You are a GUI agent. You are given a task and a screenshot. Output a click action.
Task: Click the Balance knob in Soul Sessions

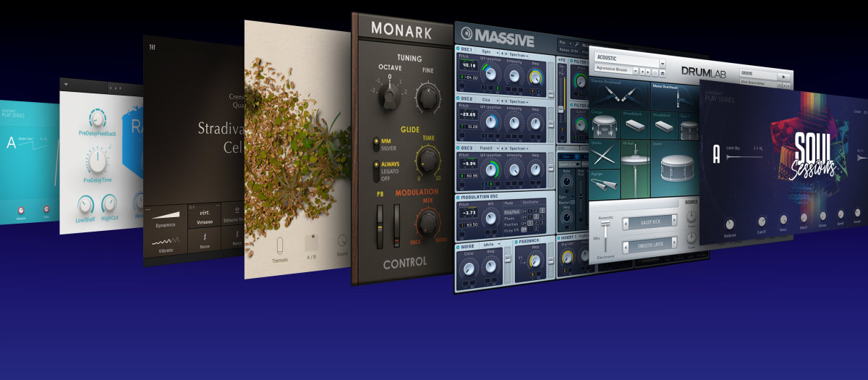[729, 225]
